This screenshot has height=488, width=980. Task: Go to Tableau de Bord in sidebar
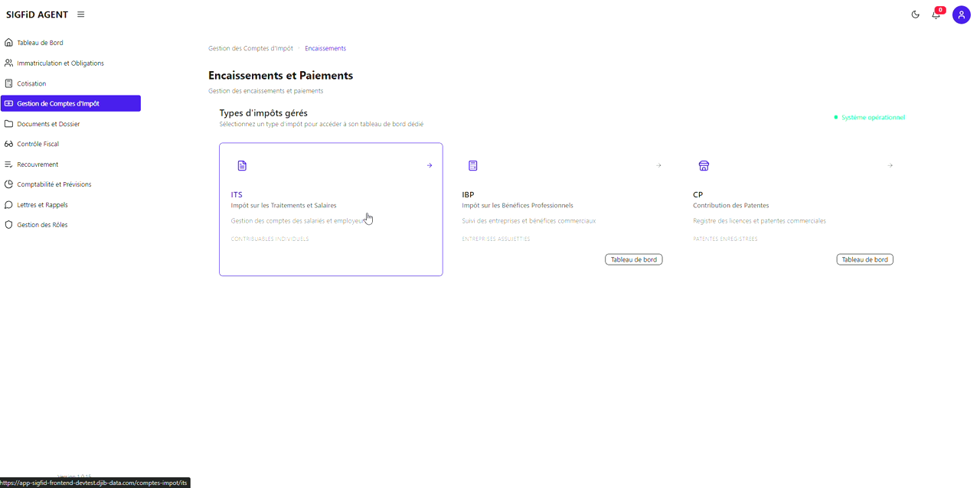40,43
